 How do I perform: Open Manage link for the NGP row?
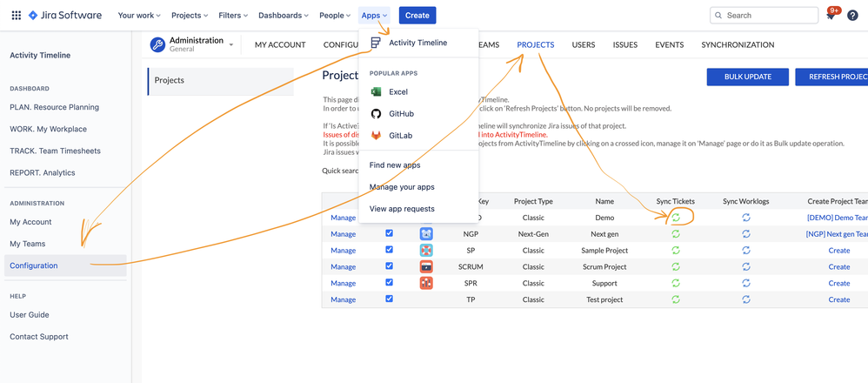pos(344,234)
